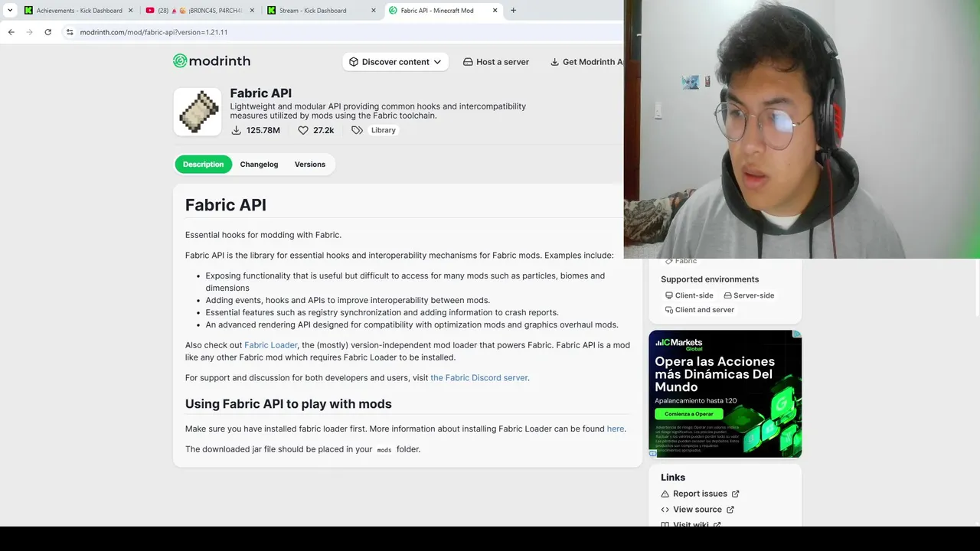Select the Description tab

coord(203,165)
